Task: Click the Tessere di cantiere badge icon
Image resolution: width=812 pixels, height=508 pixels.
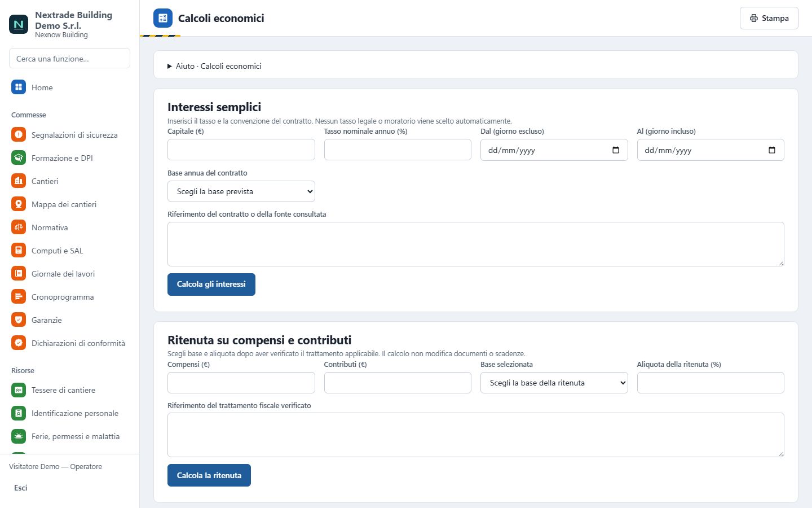Action: (x=19, y=389)
